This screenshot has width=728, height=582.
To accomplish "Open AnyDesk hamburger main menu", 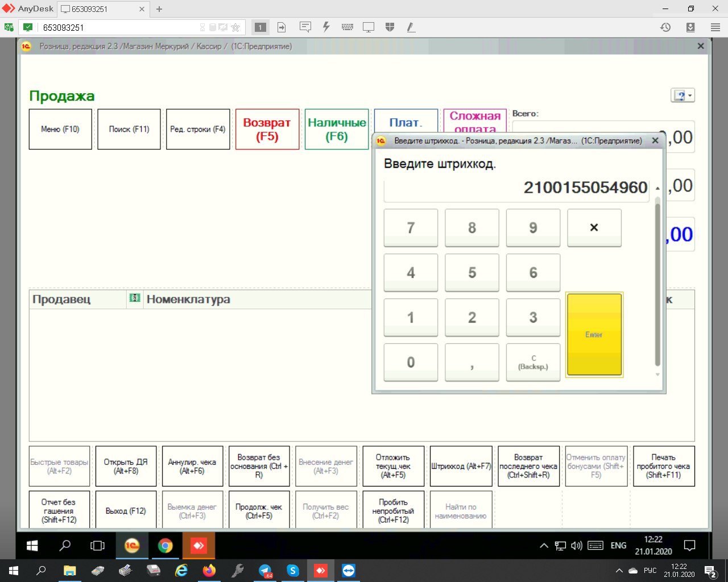I will coord(715,27).
